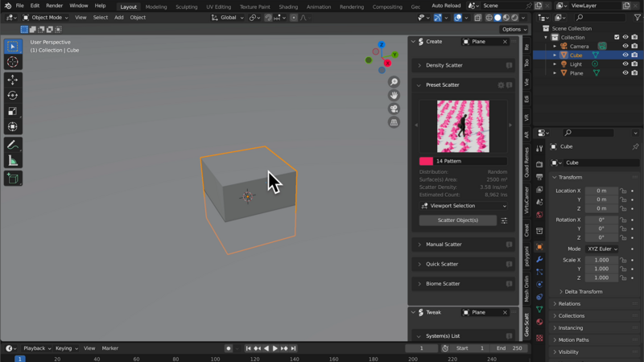Select the Measure tool
Viewport: 644px width, 362px height.
point(13,161)
